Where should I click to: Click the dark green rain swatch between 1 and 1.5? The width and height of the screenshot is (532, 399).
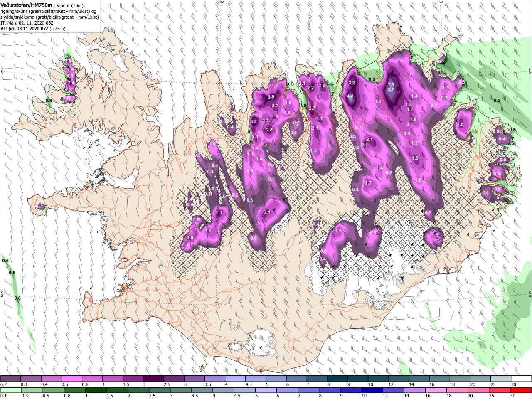tap(96, 390)
